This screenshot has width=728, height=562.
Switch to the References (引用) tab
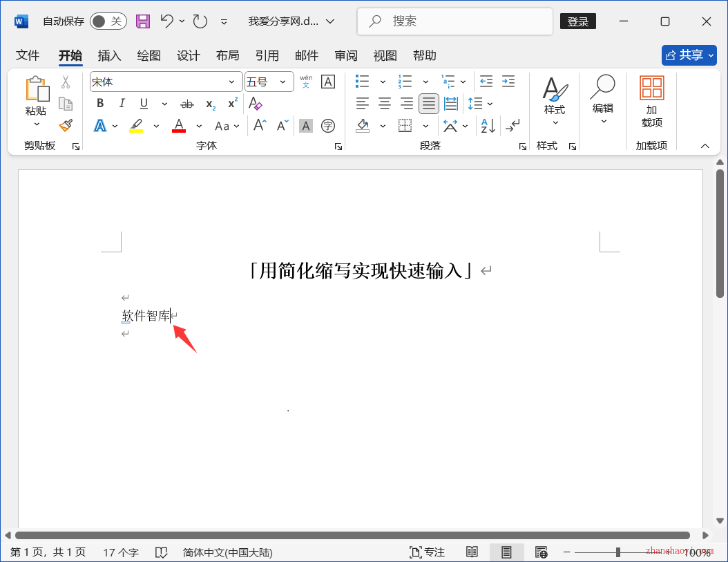coord(267,56)
